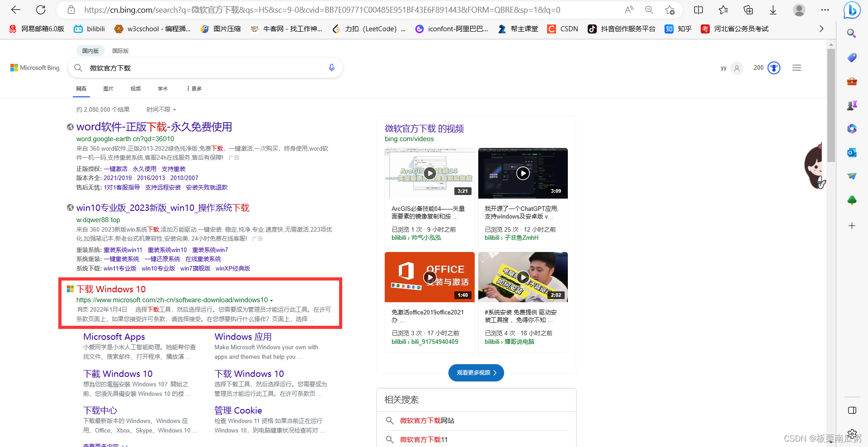Open CSDN bookmark
This screenshot has width=868, height=447.
click(563, 29)
